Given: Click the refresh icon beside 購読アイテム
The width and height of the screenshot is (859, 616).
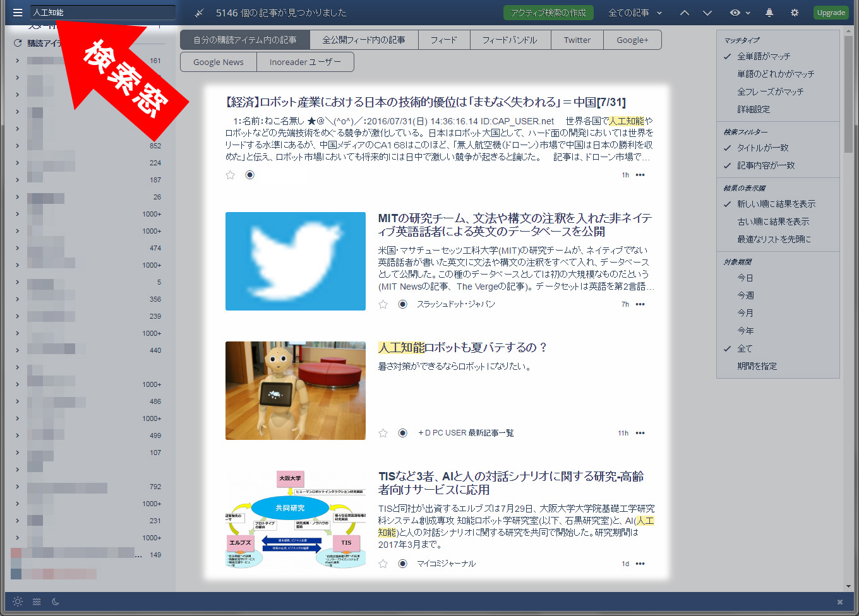Looking at the screenshot, I should [18, 44].
